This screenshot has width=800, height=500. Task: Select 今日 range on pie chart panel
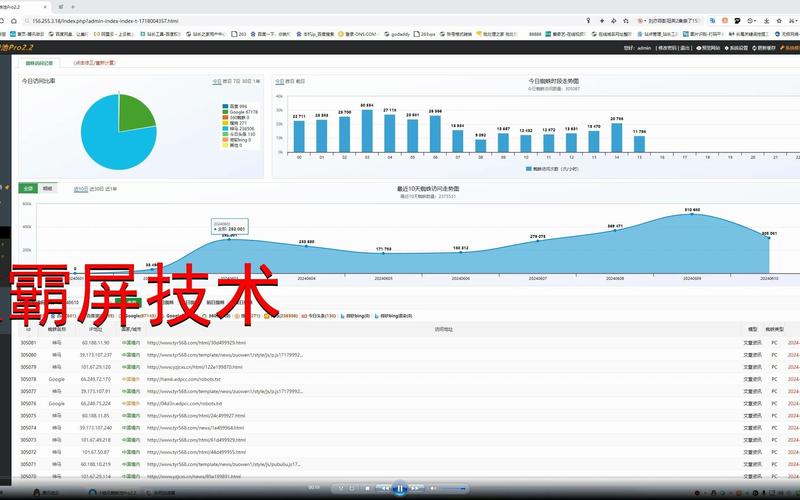(217, 81)
